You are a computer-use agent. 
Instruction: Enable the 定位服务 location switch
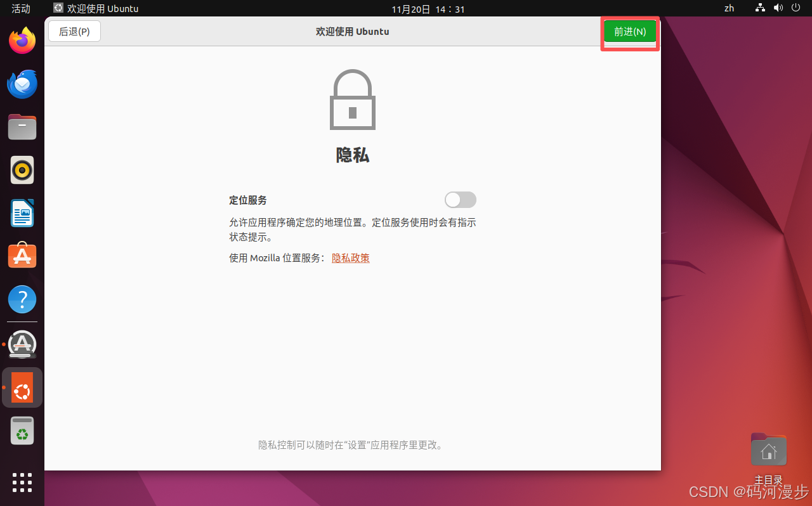tap(461, 200)
